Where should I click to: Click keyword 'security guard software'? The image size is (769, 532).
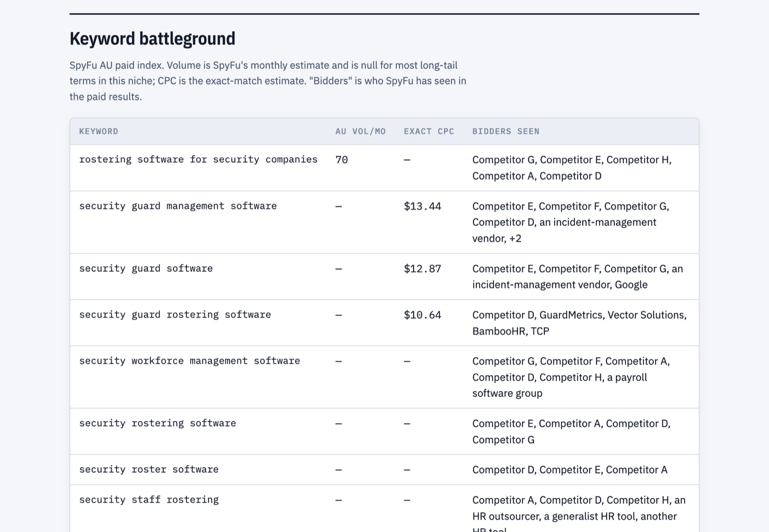pyautogui.click(x=146, y=269)
